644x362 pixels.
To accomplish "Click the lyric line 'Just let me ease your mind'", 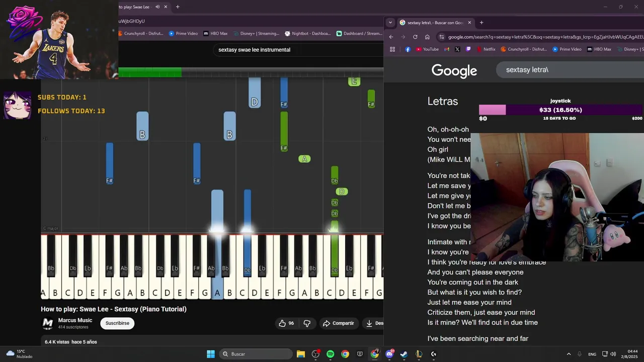I will [x=469, y=302].
